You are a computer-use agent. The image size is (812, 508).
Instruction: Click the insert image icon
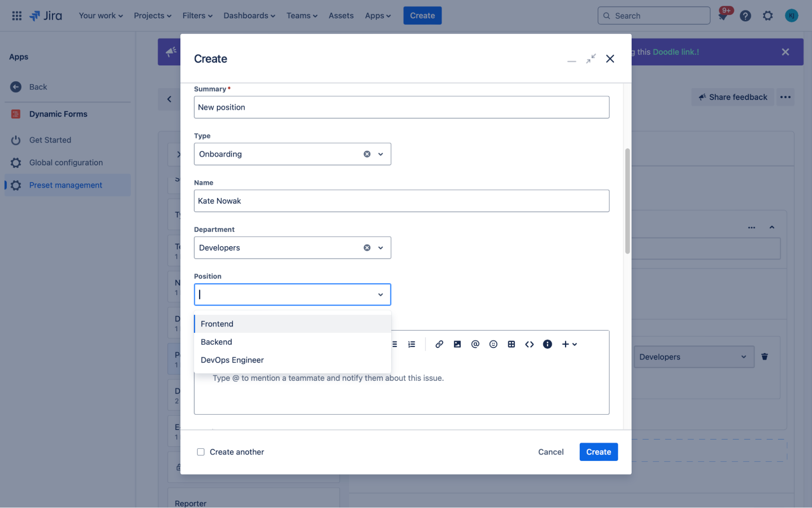pos(457,344)
